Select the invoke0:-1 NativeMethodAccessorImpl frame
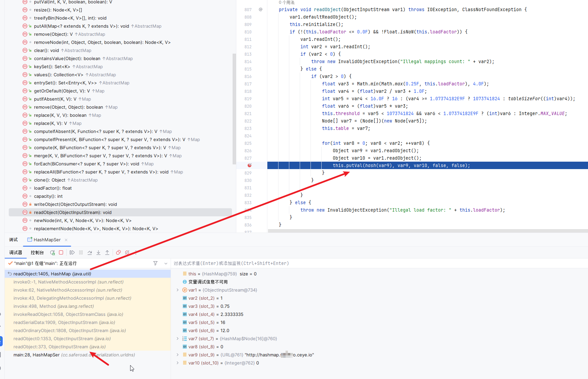 coord(88,282)
